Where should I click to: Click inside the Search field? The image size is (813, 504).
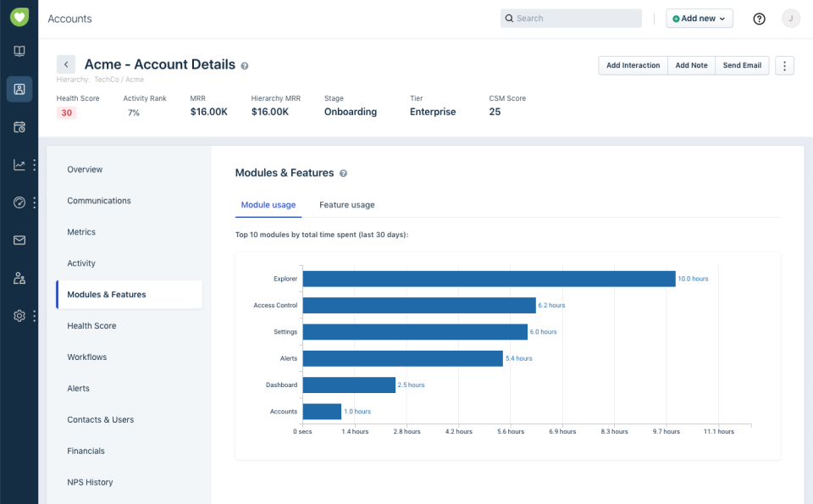571,18
